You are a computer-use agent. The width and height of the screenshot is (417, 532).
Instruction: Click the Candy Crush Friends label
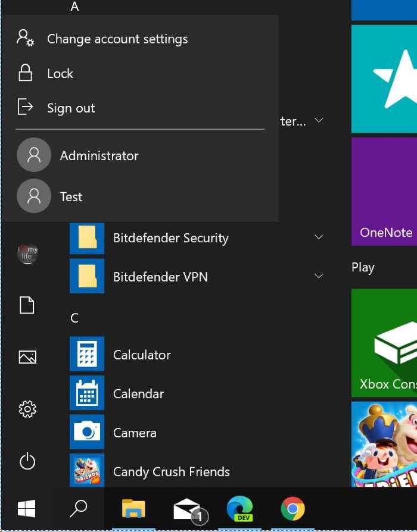coord(172,472)
